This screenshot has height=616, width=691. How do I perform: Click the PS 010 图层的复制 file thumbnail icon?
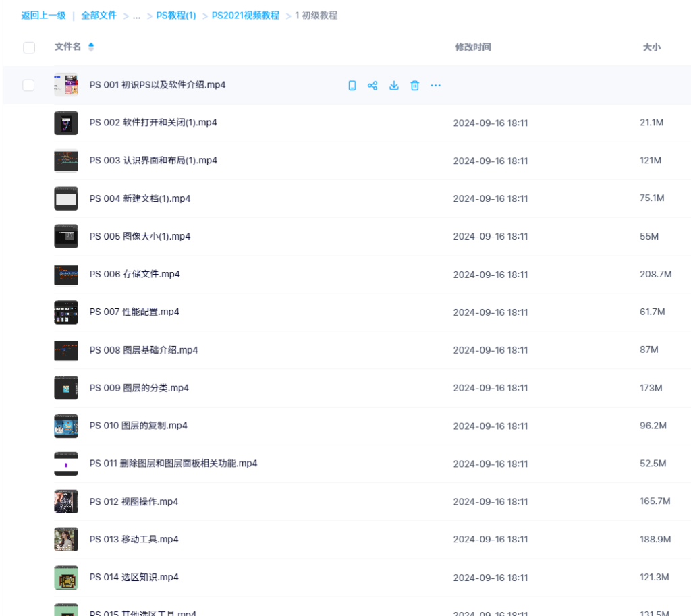click(x=66, y=426)
